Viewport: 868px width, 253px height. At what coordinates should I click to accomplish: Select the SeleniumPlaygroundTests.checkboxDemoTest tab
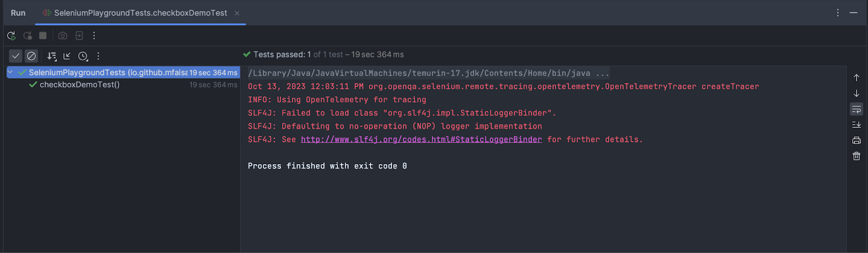point(140,13)
